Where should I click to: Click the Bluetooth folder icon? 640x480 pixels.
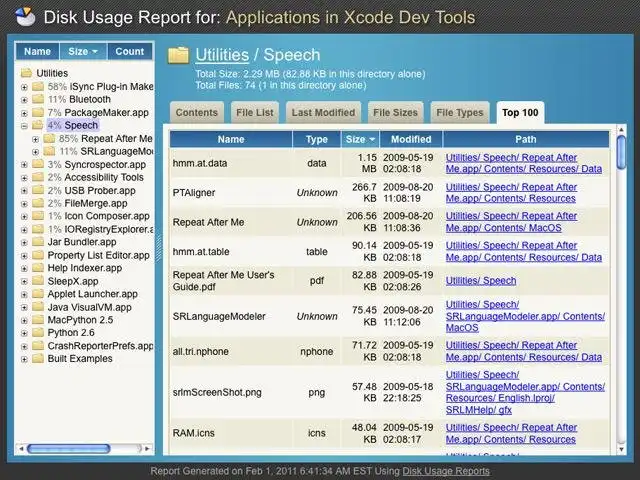[x=38, y=99]
